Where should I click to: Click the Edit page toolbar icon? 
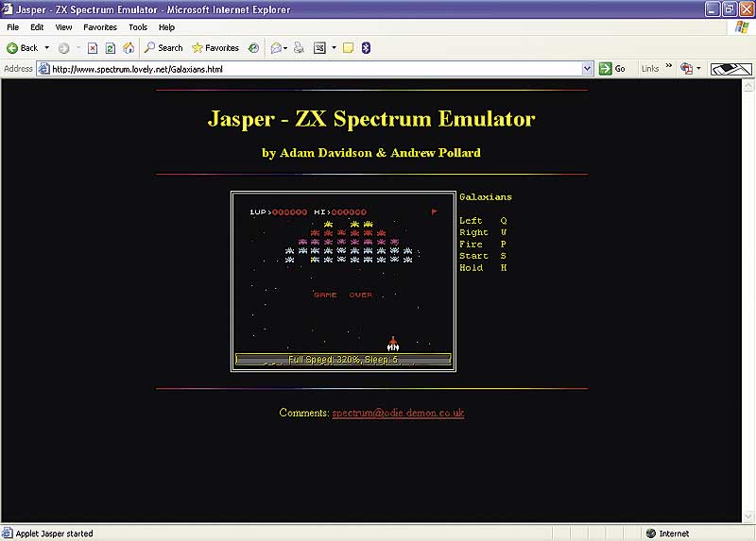[x=319, y=48]
